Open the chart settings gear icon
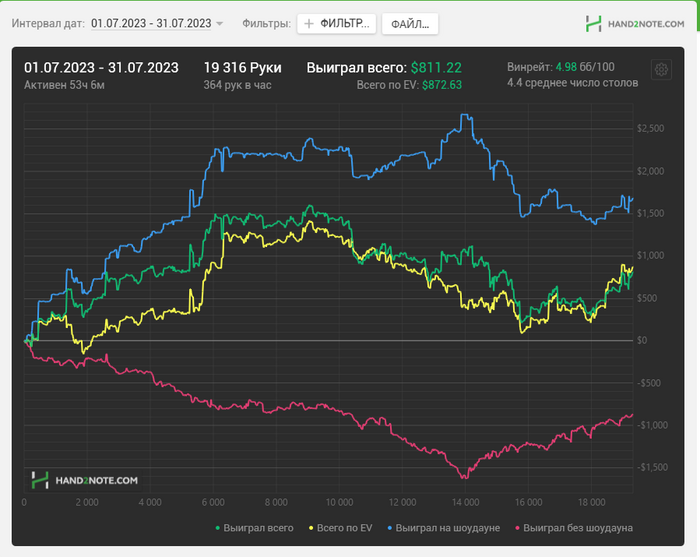Viewport: 700px width, 557px height. pos(661,70)
